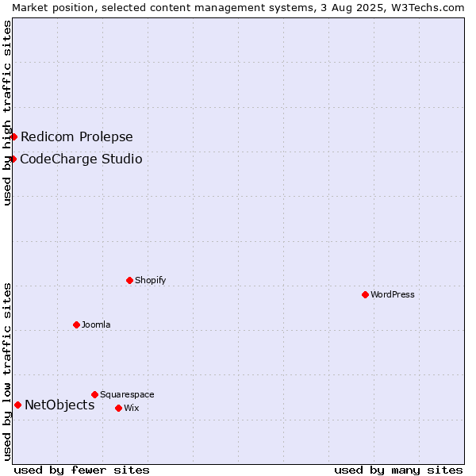This screenshot has height=476, width=476.
Task: Click the 'used by high traffic sites' axis label
Action: [x=6, y=113]
